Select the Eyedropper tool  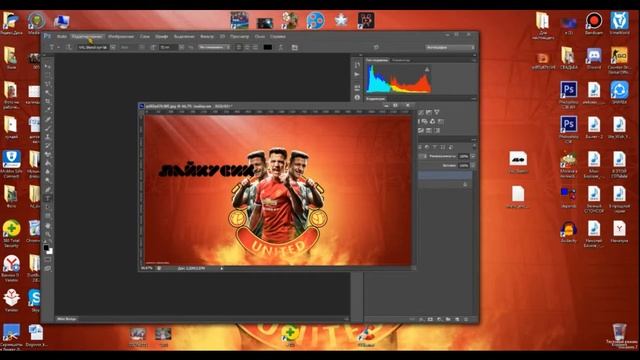click(48, 110)
